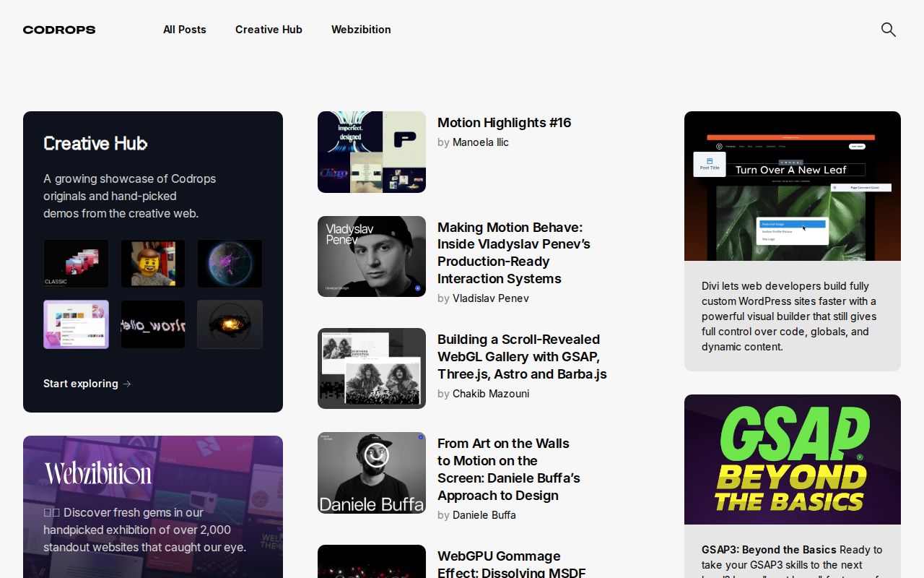Click the Vladyslav Penev article thumbnail
Viewport: 924px width, 578px height.
point(371,256)
